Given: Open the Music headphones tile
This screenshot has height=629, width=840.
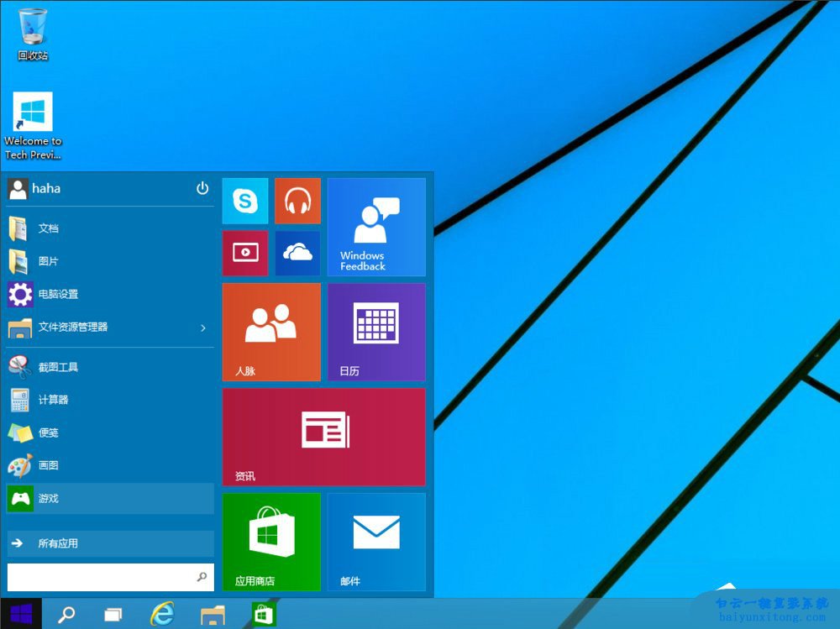Looking at the screenshot, I should tap(297, 201).
